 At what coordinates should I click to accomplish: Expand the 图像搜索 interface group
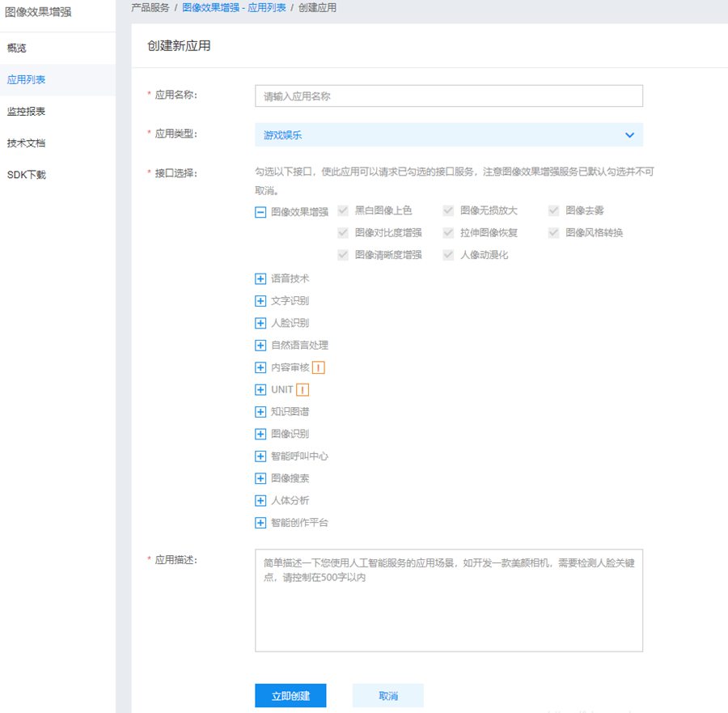[260, 478]
